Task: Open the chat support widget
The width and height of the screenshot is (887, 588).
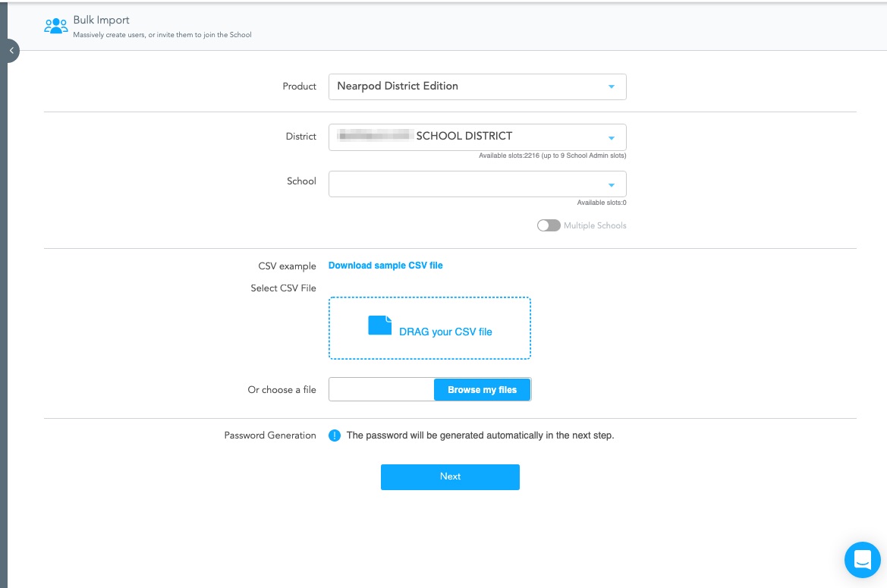Action: pyautogui.click(x=862, y=560)
